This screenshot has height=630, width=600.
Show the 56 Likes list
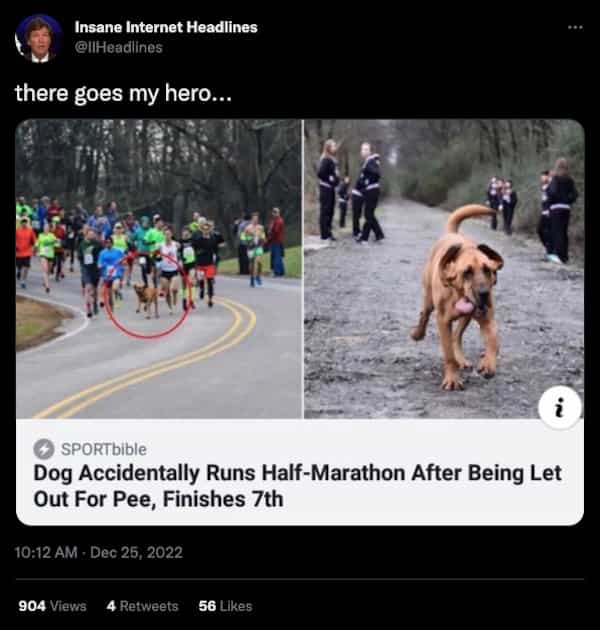(225, 606)
